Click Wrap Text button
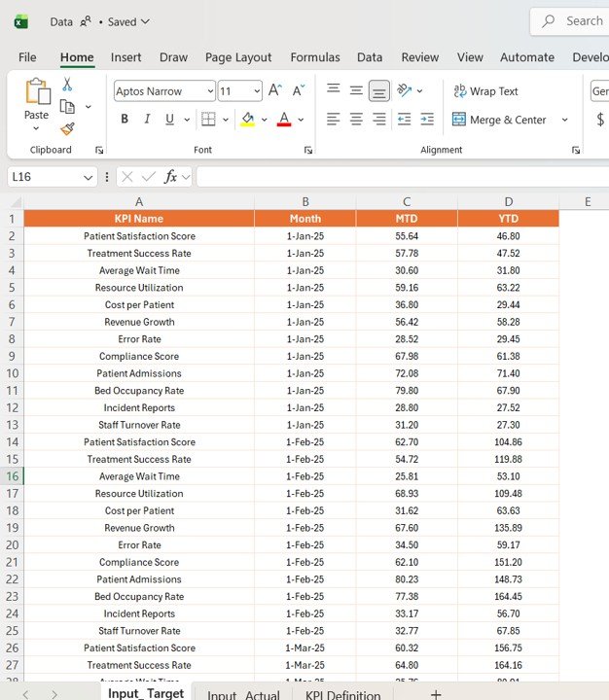Screen dimensions: 609x700 click(x=485, y=91)
